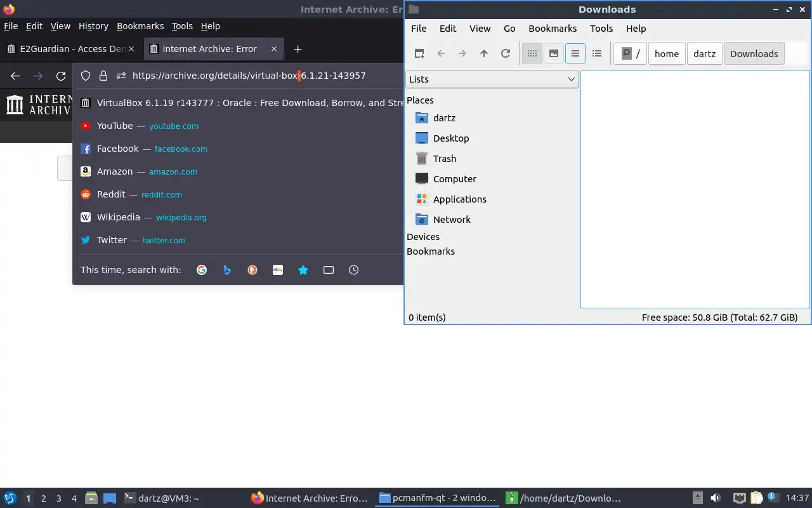
Task: Select root '/' path button
Action: 630,53
